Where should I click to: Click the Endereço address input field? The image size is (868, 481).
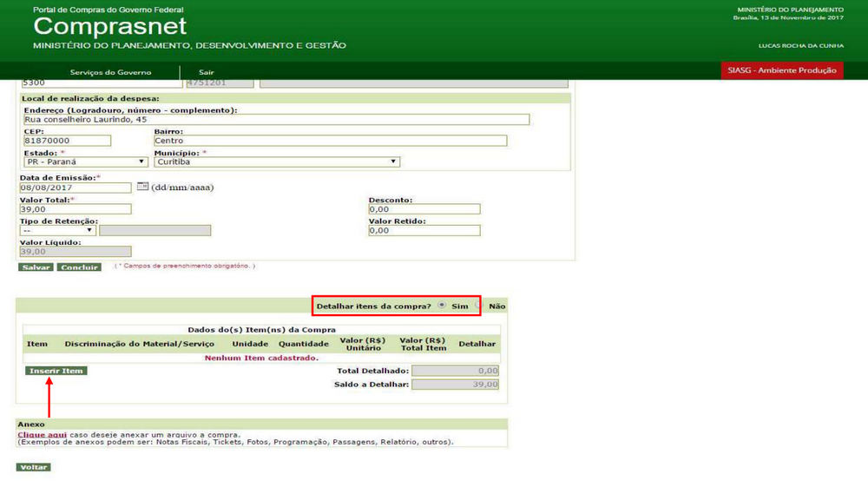pos(276,120)
